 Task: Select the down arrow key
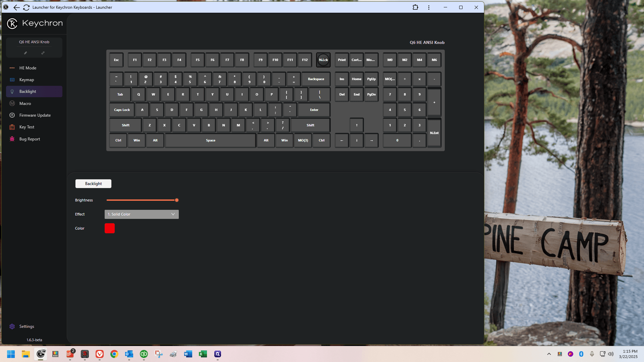tap(357, 140)
